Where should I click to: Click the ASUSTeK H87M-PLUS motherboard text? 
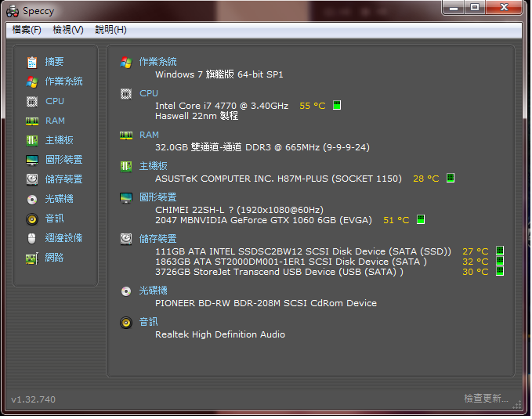278,179
